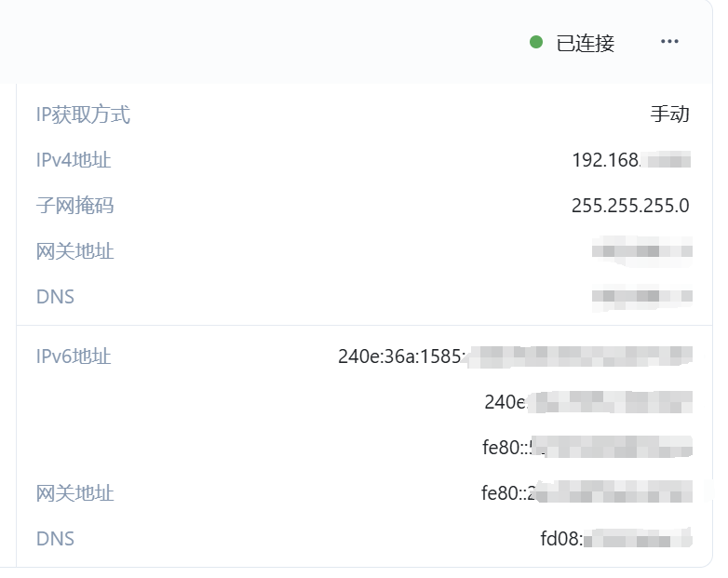The image size is (728, 578).
Task: Select the 255.255.255.0 subnet mask value
Action: click(630, 206)
